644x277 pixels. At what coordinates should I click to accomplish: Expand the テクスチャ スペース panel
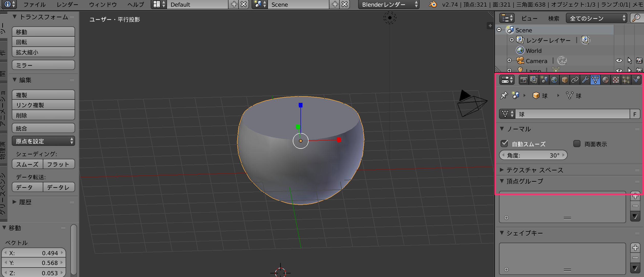tap(502, 170)
